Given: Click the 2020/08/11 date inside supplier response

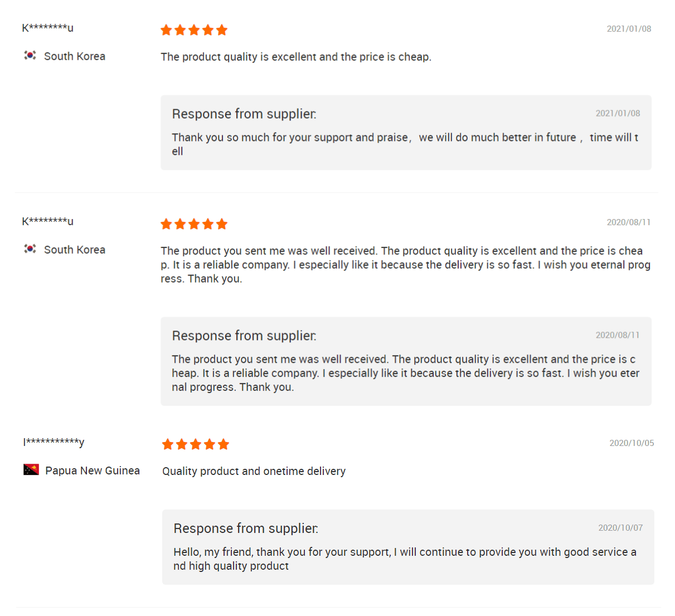Looking at the screenshot, I should (617, 335).
